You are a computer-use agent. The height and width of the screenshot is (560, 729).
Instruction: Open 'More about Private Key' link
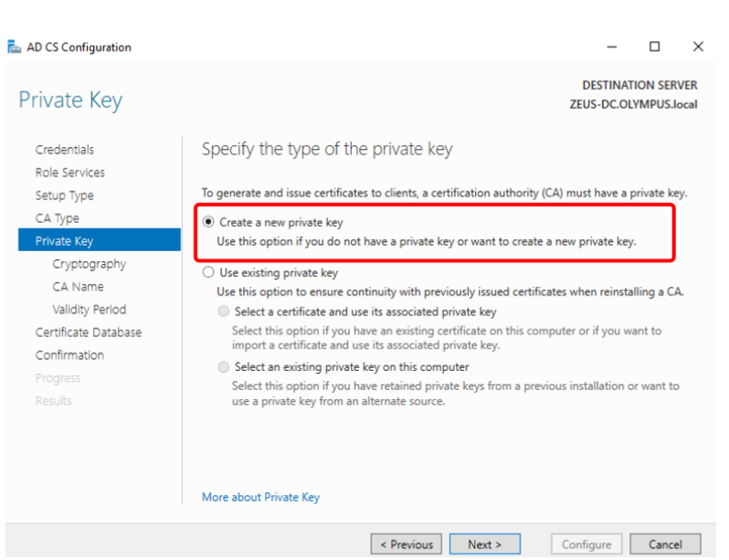(260, 498)
